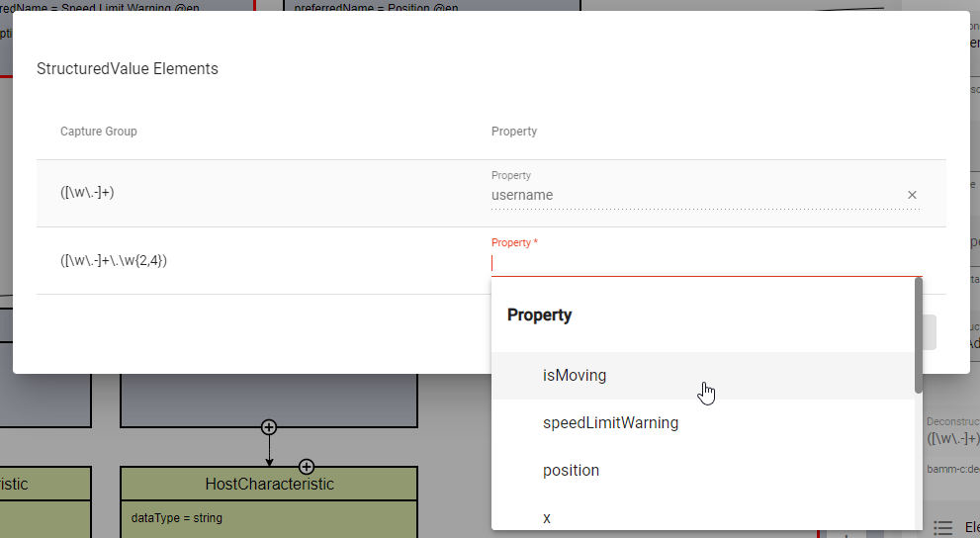Viewport: 980px width, 538px height.
Task: Click the Property group heading in dropdown
Action: pyautogui.click(x=539, y=314)
